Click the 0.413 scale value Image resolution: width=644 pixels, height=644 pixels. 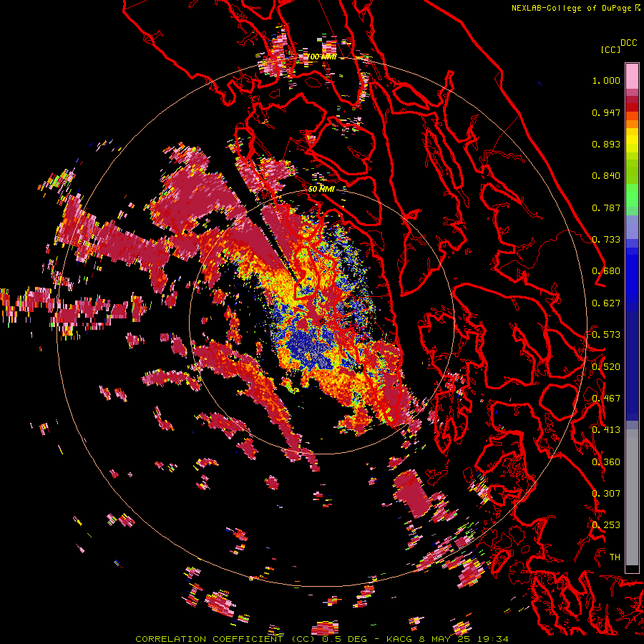[606, 430]
